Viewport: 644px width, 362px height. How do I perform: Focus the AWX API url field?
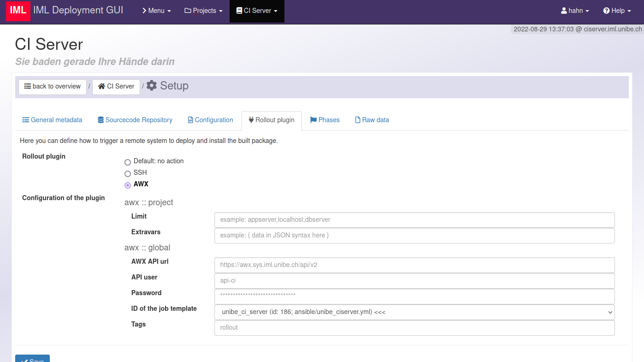click(414, 265)
